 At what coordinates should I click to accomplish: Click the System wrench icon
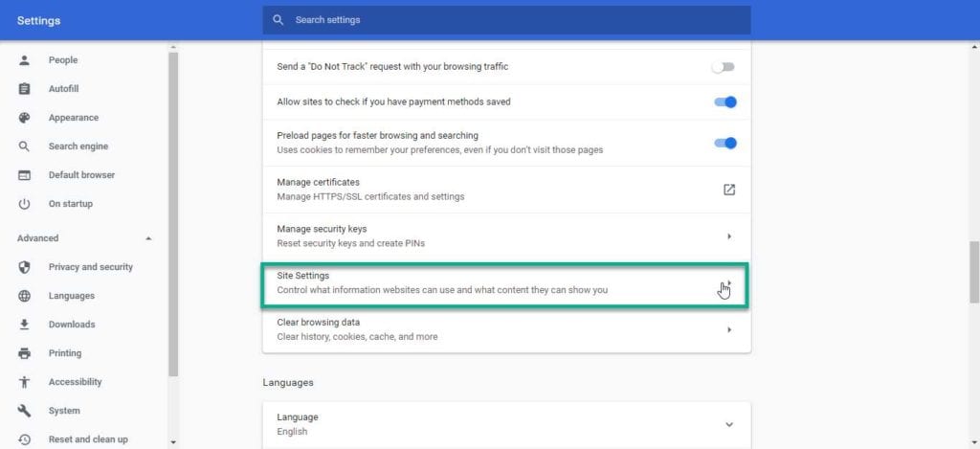pyautogui.click(x=24, y=411)
